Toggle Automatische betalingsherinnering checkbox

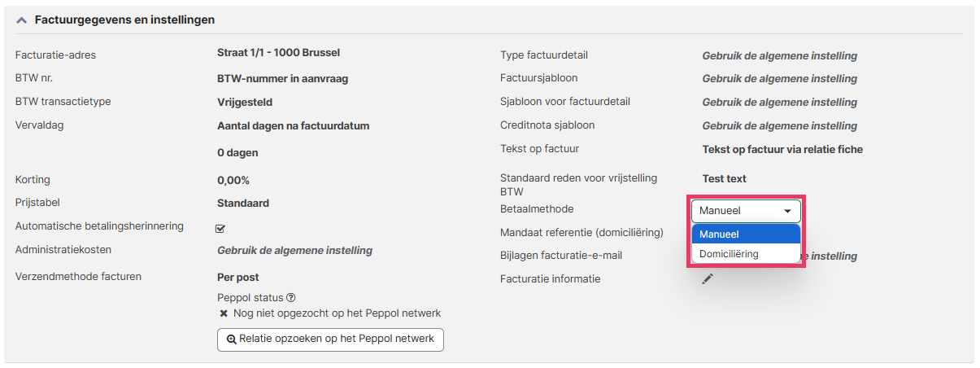click(220, 228)
